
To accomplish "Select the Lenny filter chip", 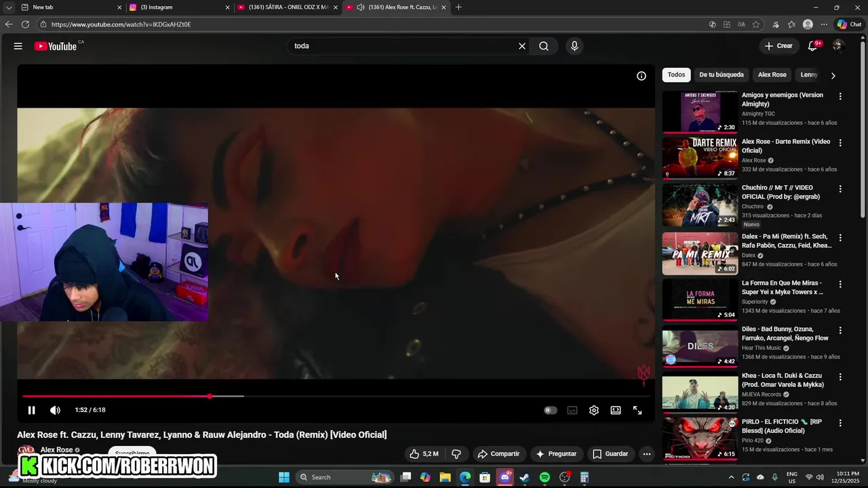I will click(x=809, y=75).
